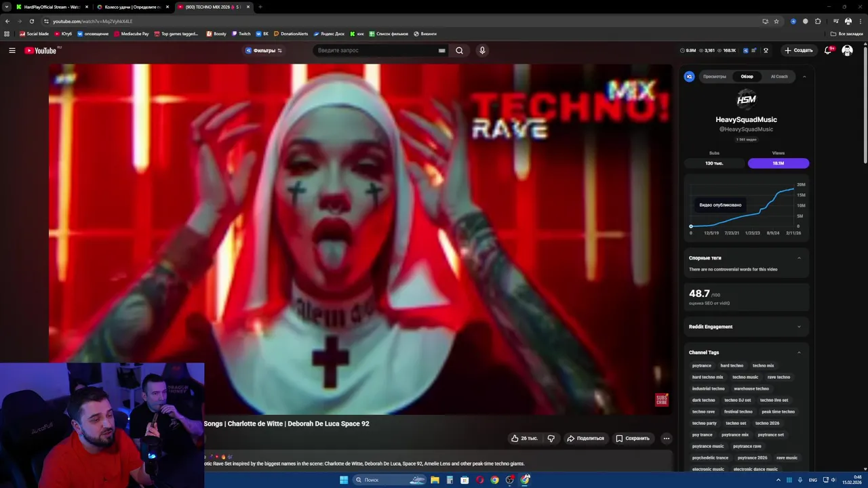Open the AI Coach tab

[x=779, y=77]
